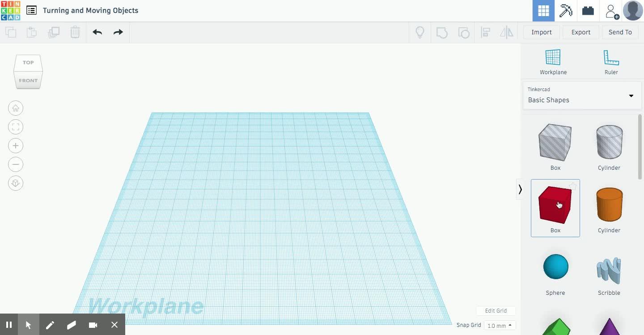Open the Bricks mode
Viewport: 644px width, 335px height.
point(588,11)
